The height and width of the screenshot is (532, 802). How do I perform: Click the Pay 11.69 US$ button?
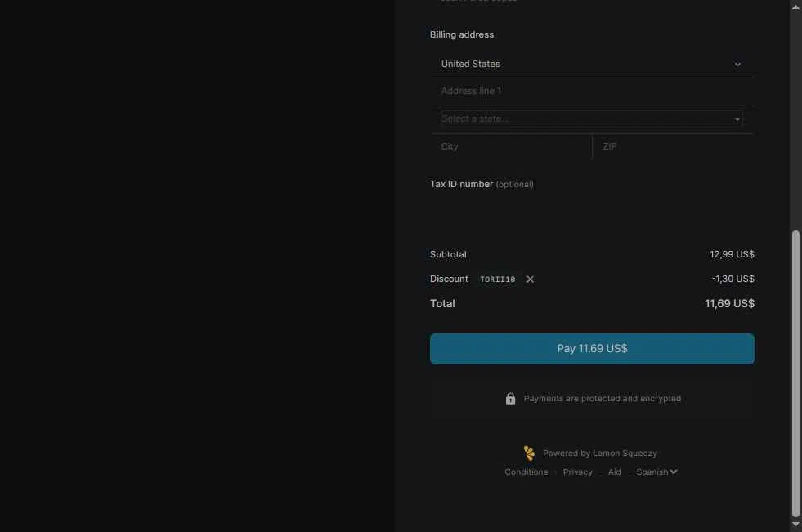pyautogui.click(x=592, y=348)
